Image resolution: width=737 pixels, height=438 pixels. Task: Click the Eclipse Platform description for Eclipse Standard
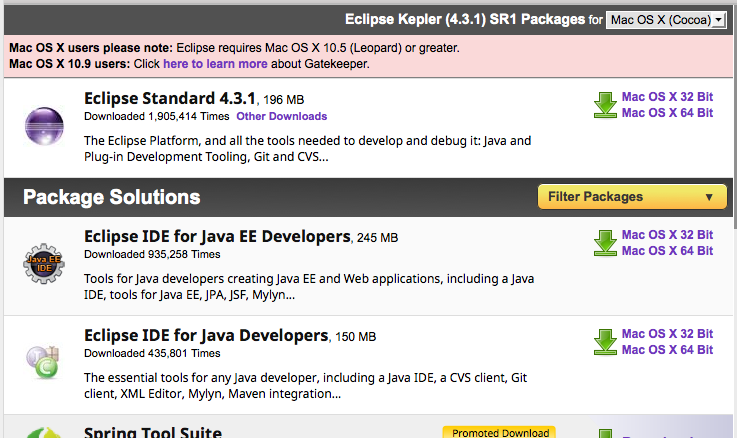coord(308,149)
